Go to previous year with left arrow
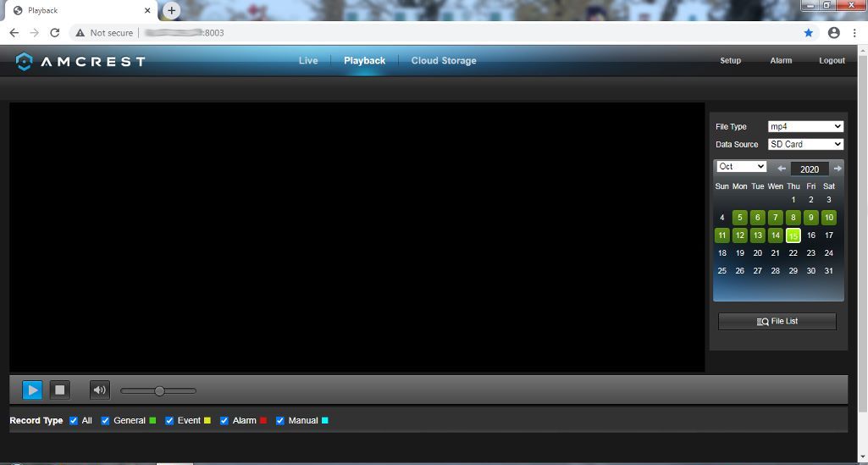This screenshot has height=465, width=868. pos(782,169)
